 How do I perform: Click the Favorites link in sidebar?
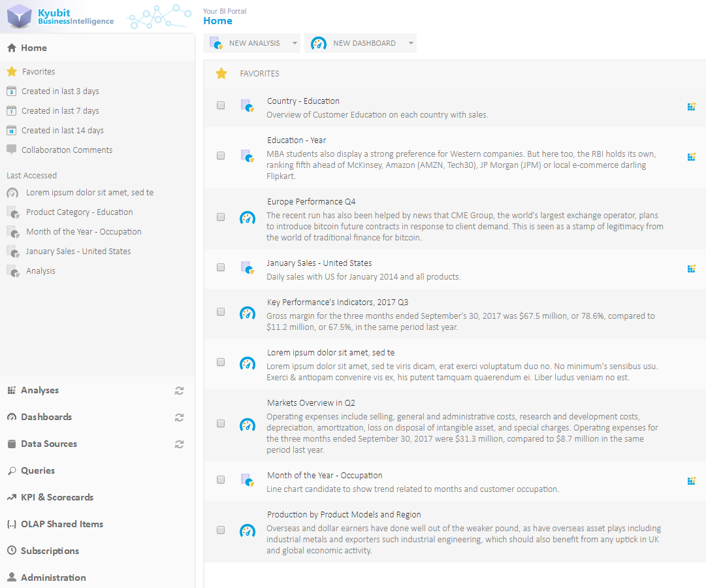point(39,72)
